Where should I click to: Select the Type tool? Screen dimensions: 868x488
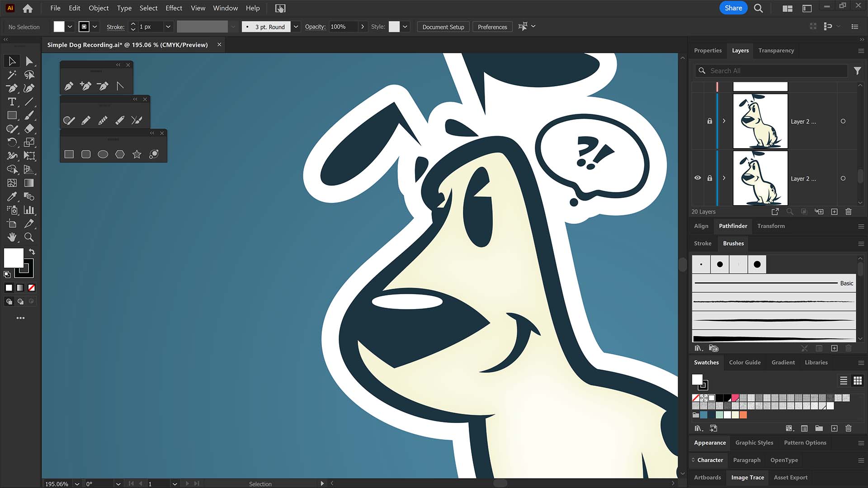click(12, 102)
